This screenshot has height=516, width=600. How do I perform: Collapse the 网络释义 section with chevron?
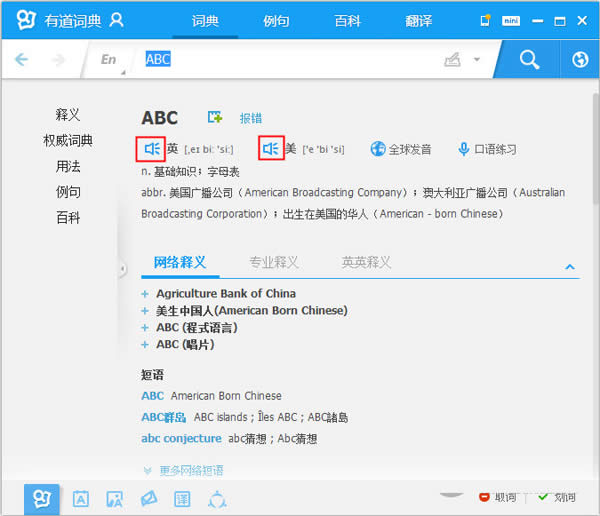click(570, 266)
